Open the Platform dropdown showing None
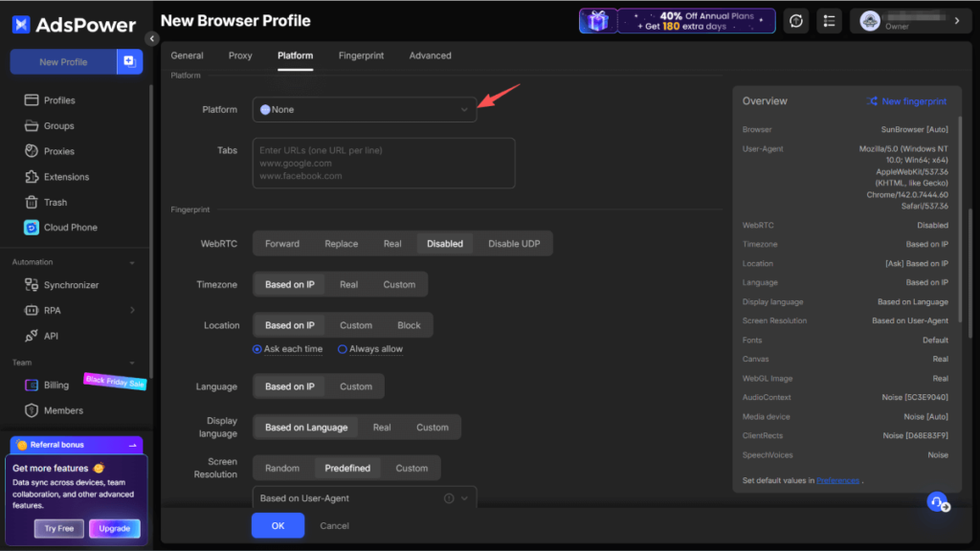The width and height of the screenshot is (980, 551). pos(365,110)
